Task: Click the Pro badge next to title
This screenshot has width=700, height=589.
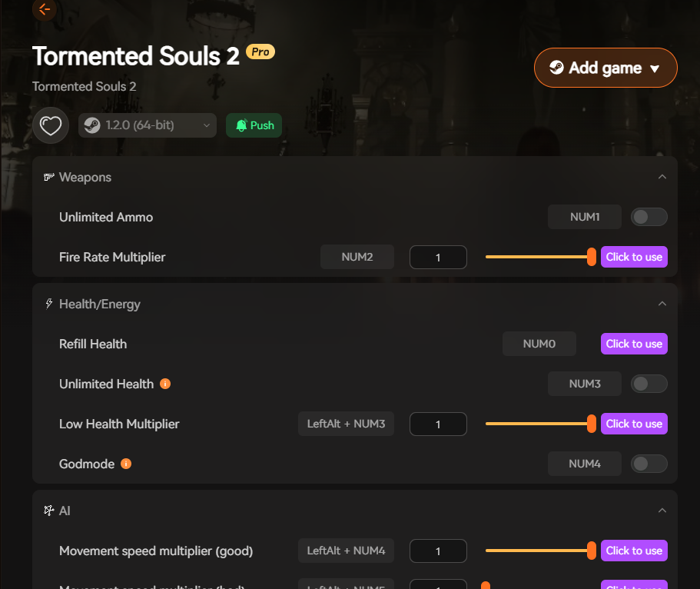Action: 260,52
